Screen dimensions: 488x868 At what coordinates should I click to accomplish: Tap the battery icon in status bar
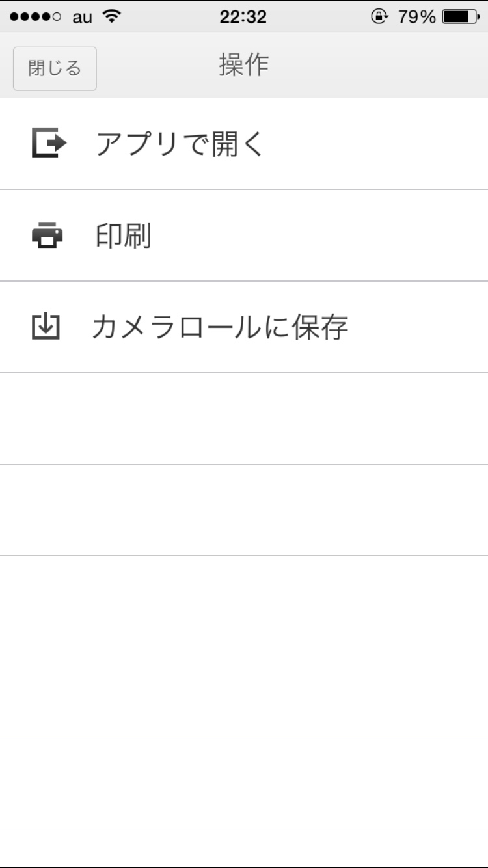click(460, 16)
